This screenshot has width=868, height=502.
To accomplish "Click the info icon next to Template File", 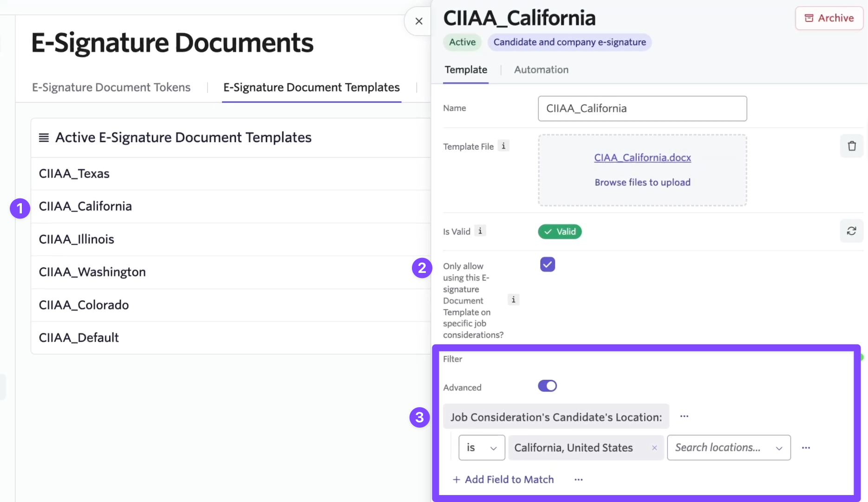I will 503,146.
